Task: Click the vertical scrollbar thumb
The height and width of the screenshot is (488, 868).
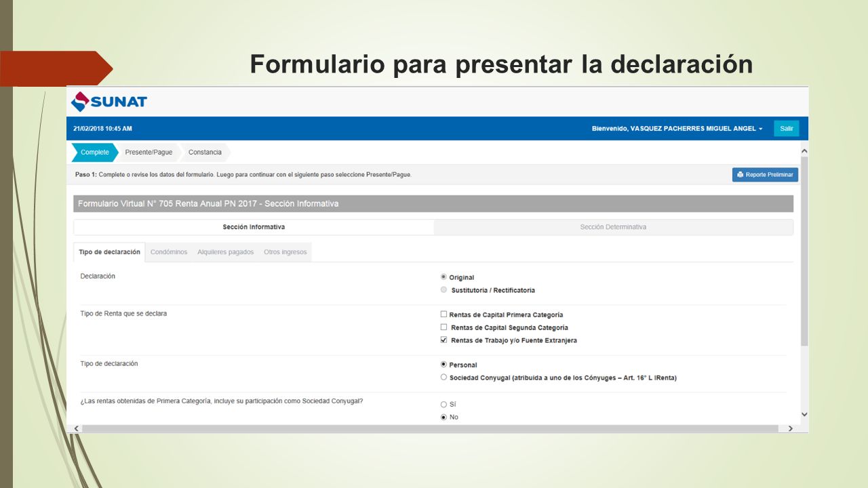Action: click(x=804, y=251)
